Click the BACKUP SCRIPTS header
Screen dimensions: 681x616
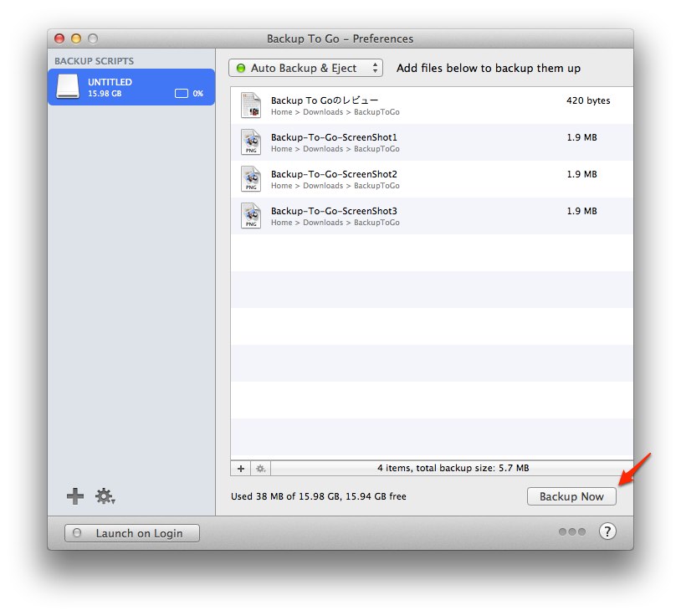pyautogui.click(x=94, y=61)
